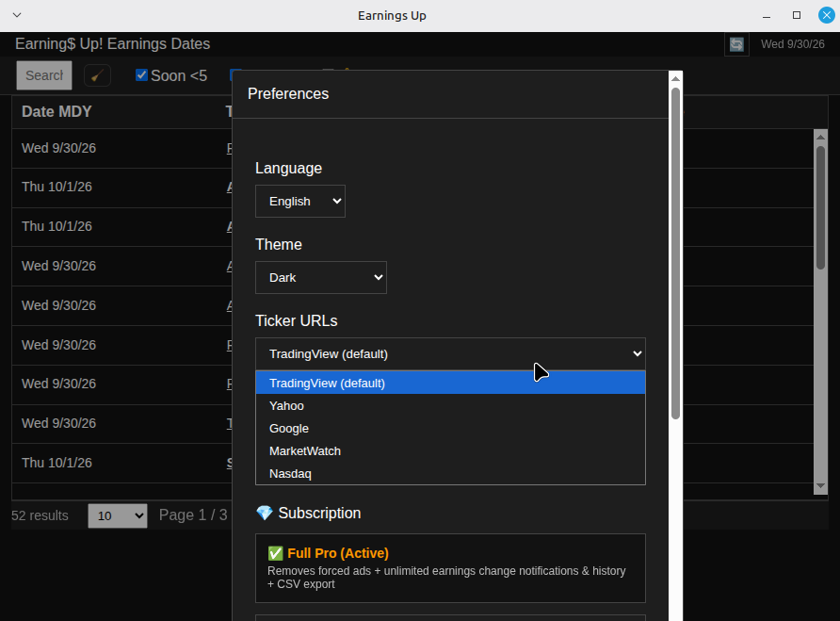
Task: Click the Preferences dialog title
Action: [x=288, y=94]
